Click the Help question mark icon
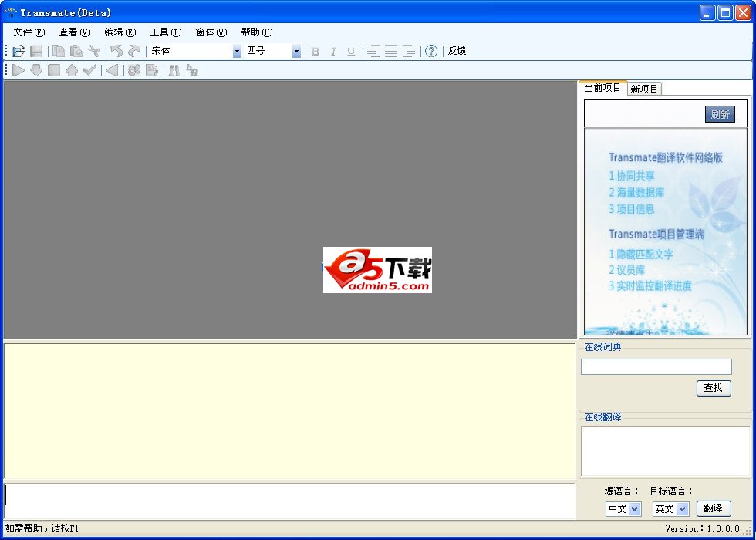 tap(431, 51)
